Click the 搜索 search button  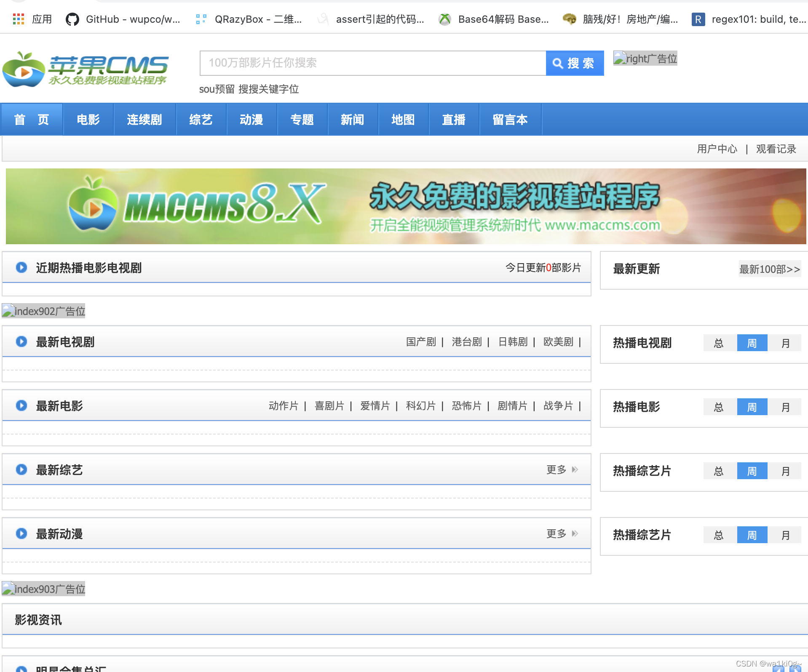[x=575, y=63]
